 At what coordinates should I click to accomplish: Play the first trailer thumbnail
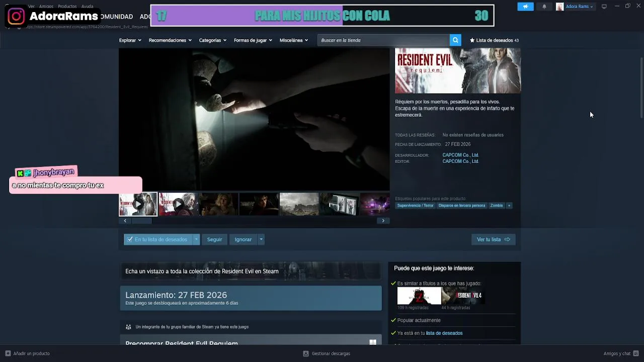pyautogui.click(x=138, y=204)
